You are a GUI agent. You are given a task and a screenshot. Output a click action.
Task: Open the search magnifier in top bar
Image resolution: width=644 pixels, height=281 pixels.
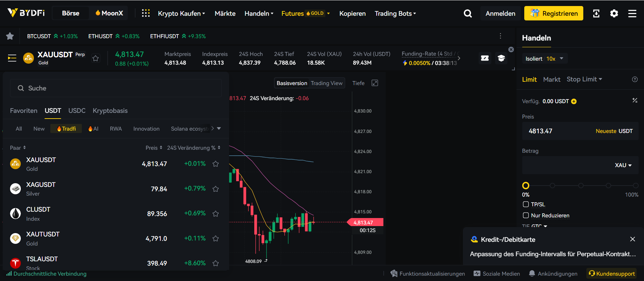coord(468,13)
